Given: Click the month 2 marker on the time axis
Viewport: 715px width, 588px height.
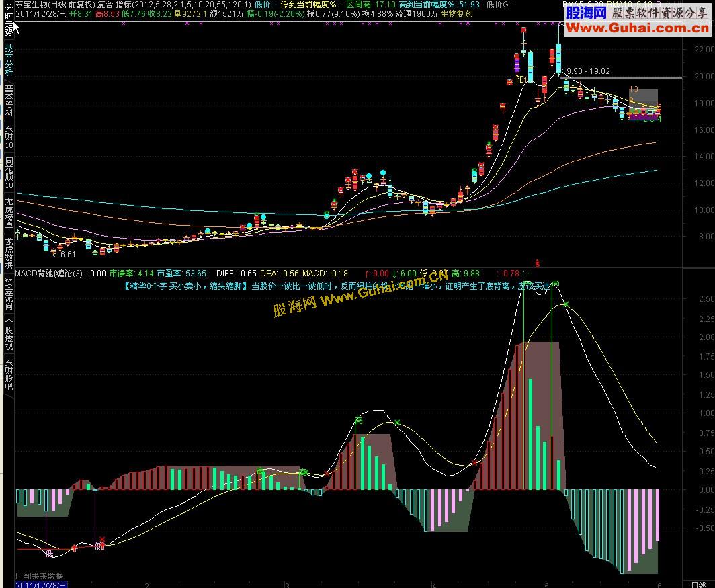Looking at the screenshot, I should (x=146, y=585).
